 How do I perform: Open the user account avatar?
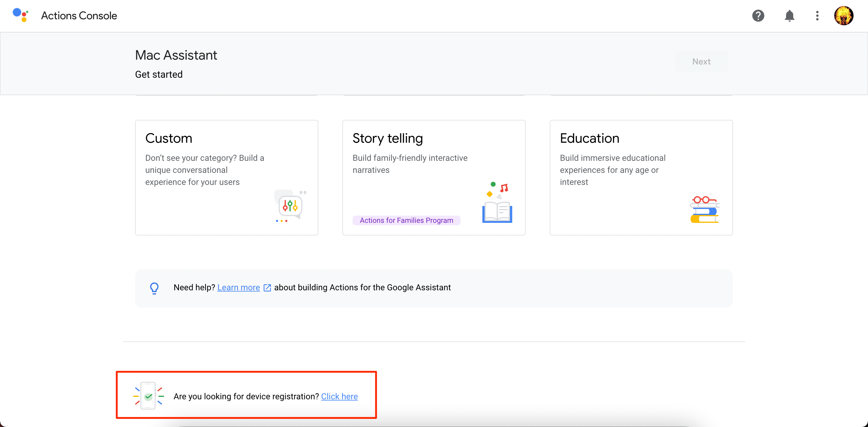[x=843, y=15]
